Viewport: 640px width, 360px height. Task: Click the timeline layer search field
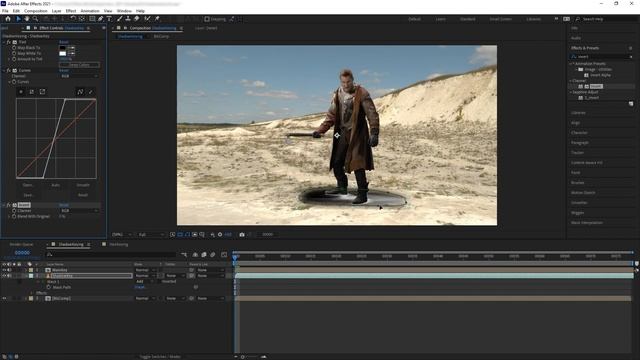coord(111,255)
